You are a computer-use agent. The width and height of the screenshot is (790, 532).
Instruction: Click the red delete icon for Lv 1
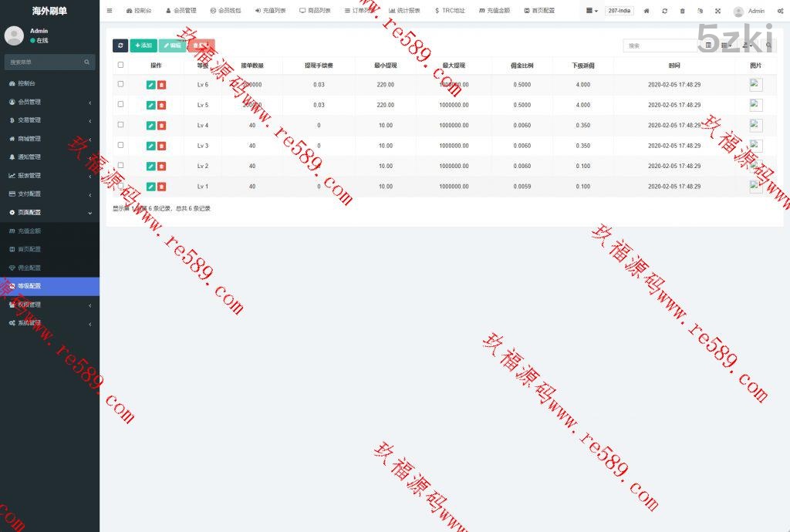161,187
